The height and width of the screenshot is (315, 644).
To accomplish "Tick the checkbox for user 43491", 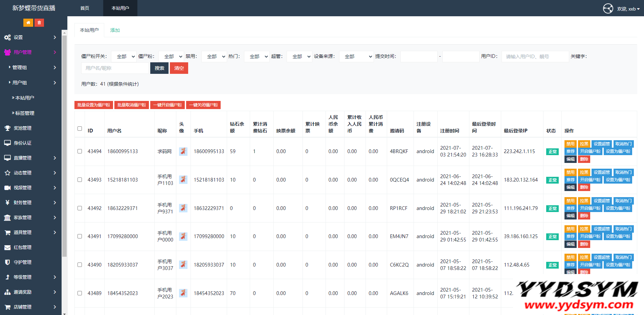I will pos(80,236).
